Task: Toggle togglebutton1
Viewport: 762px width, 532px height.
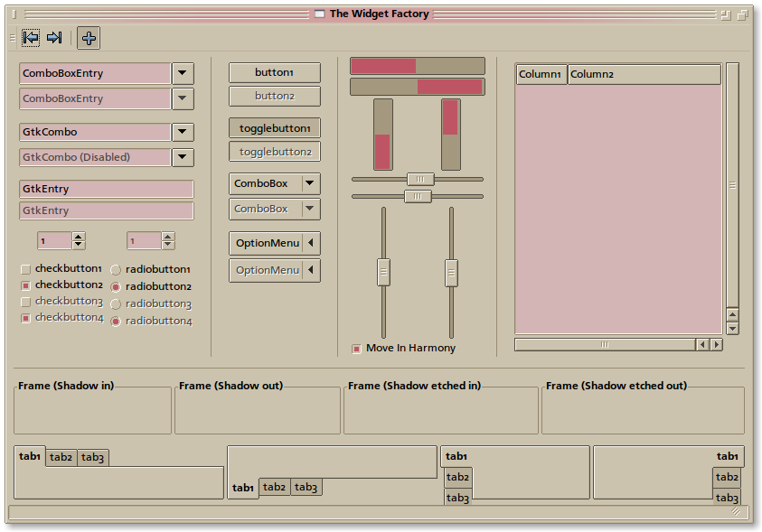Action: [275, 128]
